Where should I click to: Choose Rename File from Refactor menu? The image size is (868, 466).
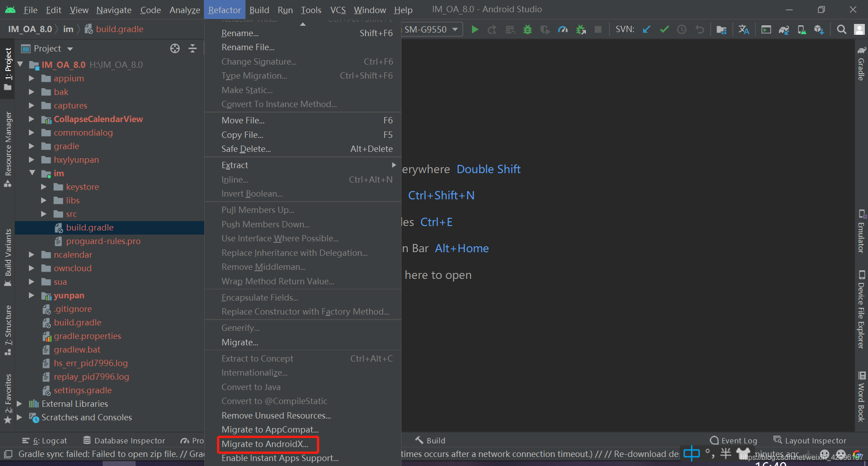pos(303,47)
